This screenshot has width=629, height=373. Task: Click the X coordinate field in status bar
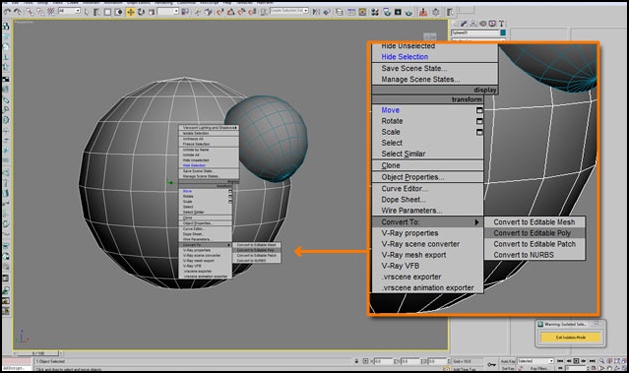point(383,361)
